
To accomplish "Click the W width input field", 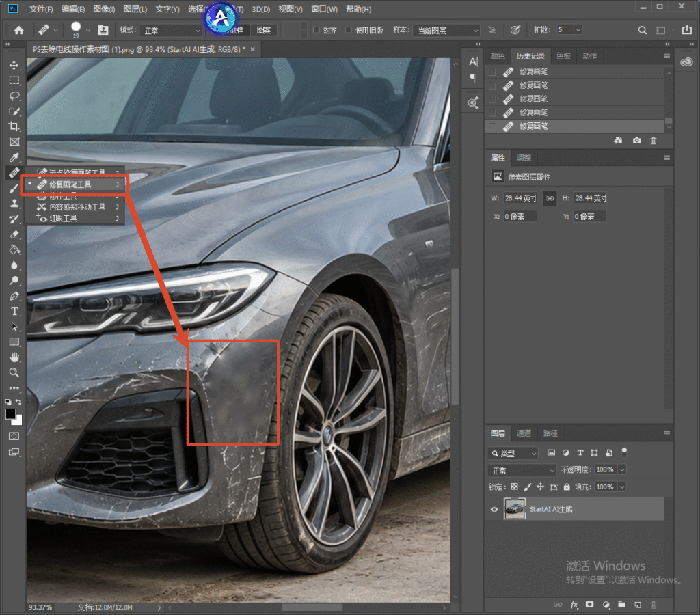I will pos(520,198).
